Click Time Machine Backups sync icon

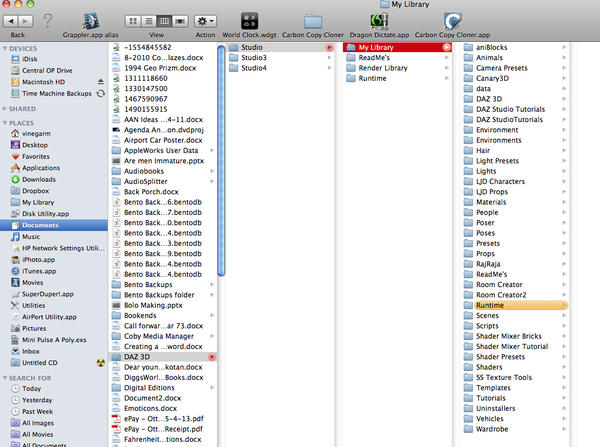tap(101, 93)
